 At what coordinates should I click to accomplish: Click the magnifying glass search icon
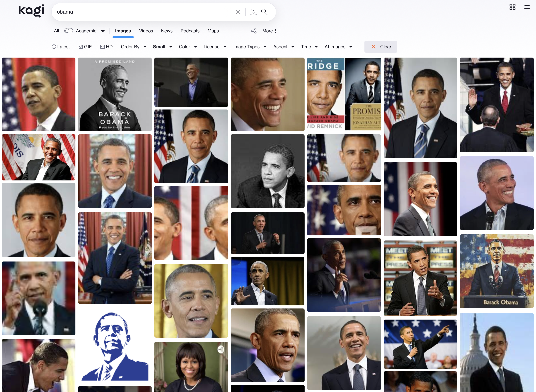click(x=264, y=12)
